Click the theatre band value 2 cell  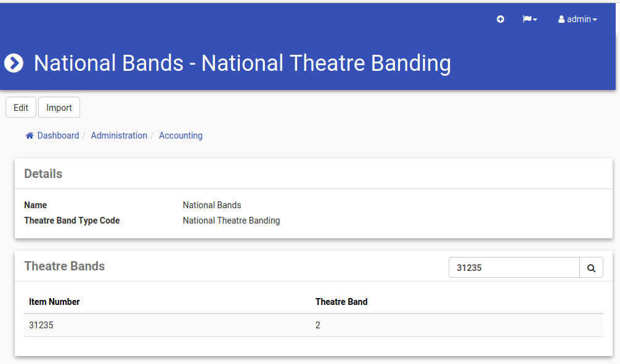pyautogui.click(x=318, y=325)
